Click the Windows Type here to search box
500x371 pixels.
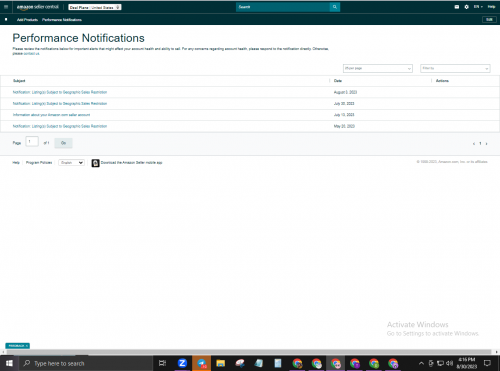(85, 363)
